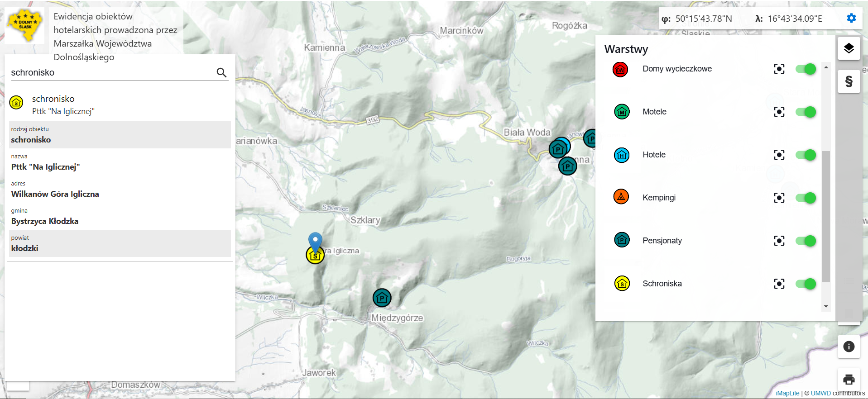Open the UMWD contributors link
The width and height of the screenshot is (868, 399).
click(x=820, y=393)
